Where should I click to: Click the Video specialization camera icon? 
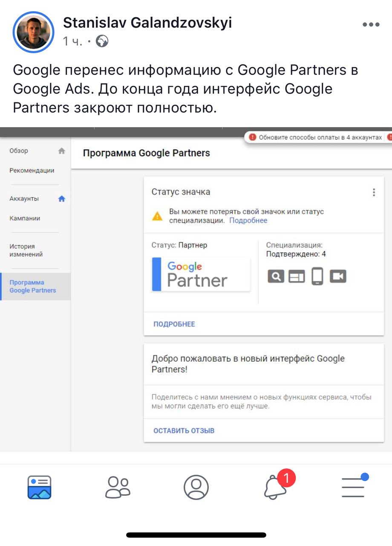pos(338,276)
